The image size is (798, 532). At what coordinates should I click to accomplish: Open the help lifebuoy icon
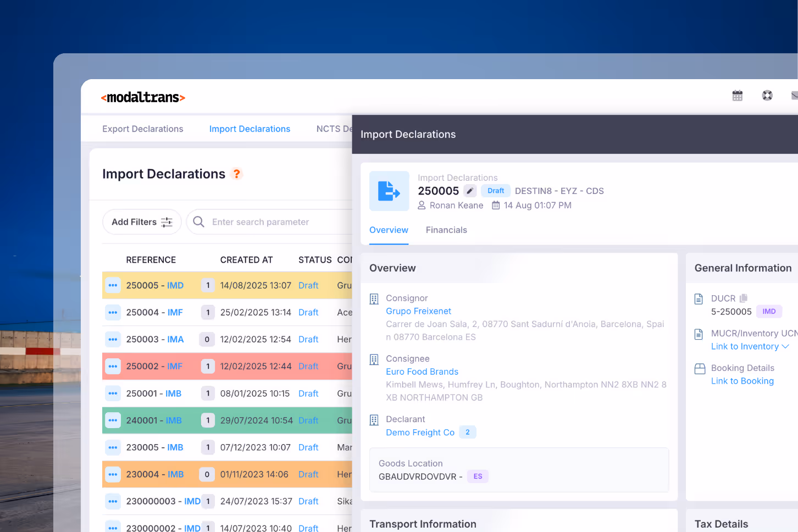click(x=767, y=96)
